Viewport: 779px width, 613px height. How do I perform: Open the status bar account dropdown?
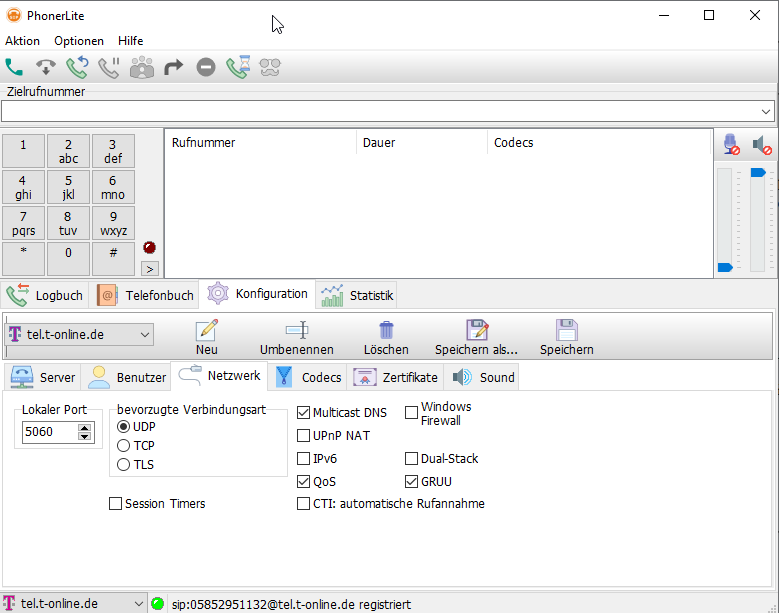[x=138, y=604]
